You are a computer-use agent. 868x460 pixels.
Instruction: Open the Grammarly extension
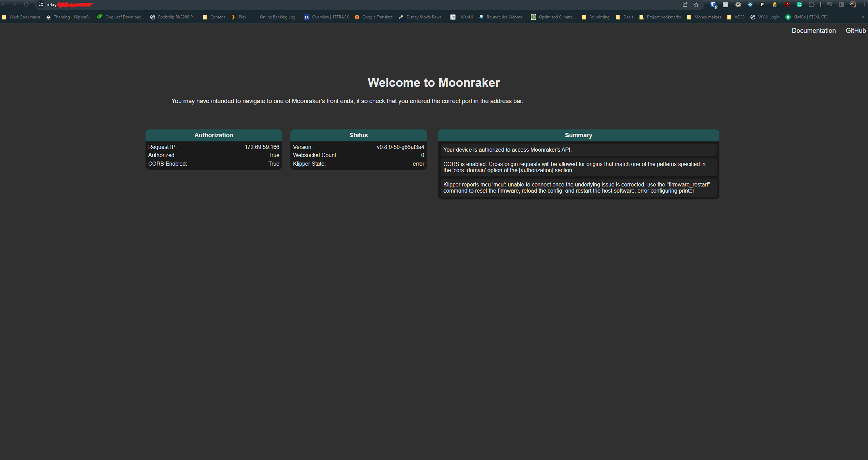point(800,4)
